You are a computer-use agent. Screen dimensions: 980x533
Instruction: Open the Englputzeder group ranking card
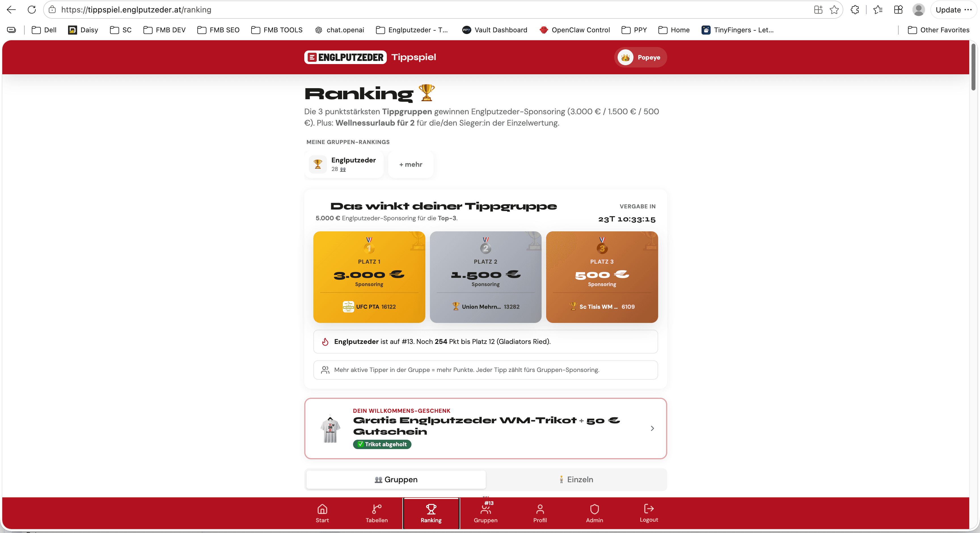click(343, 164)
